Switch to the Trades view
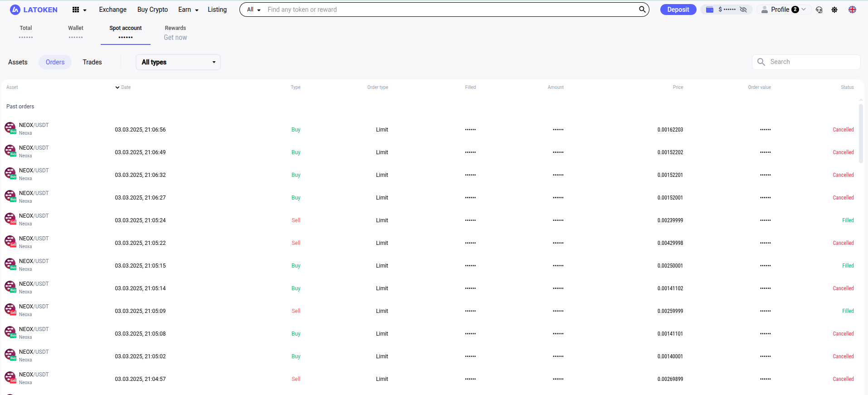Screen dimensions: 868x395 (92, 62)
